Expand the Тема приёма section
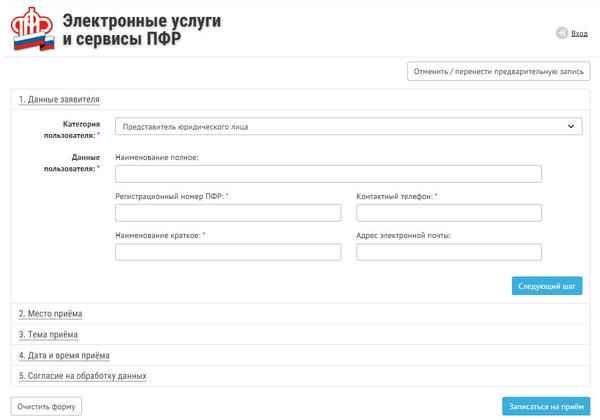 point(48,334)
